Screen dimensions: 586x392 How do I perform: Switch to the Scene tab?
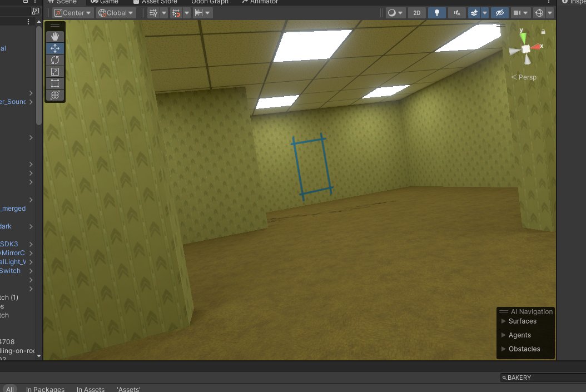(x=62, y=2)
